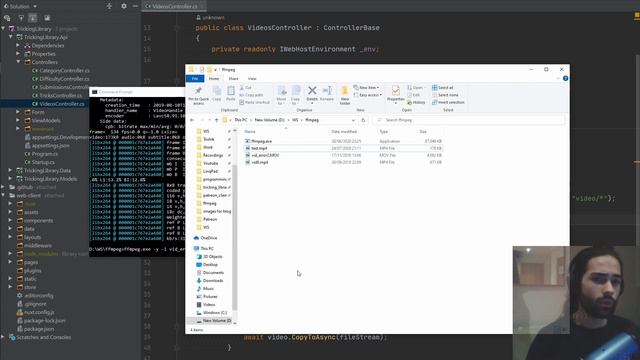The width and height of the screenshot is (640, 360).
Task: Click New Volume (D:) in address breadcrumb
Action: coord(269,120)
